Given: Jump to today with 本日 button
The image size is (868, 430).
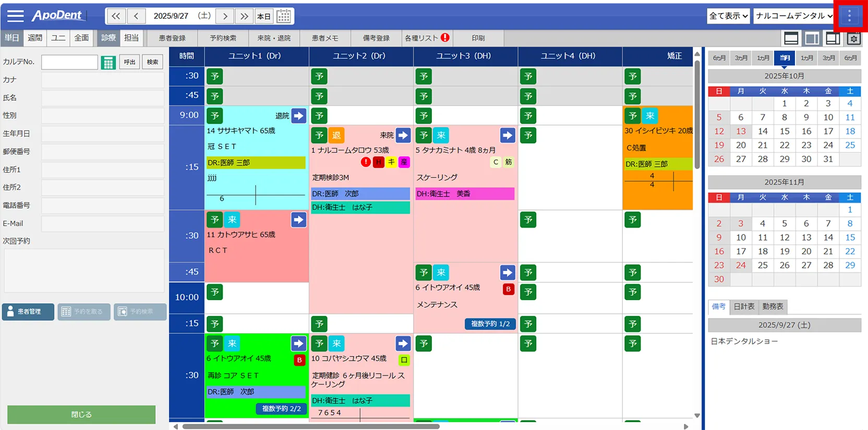Looking at the screenshot, I should [264, 16].
